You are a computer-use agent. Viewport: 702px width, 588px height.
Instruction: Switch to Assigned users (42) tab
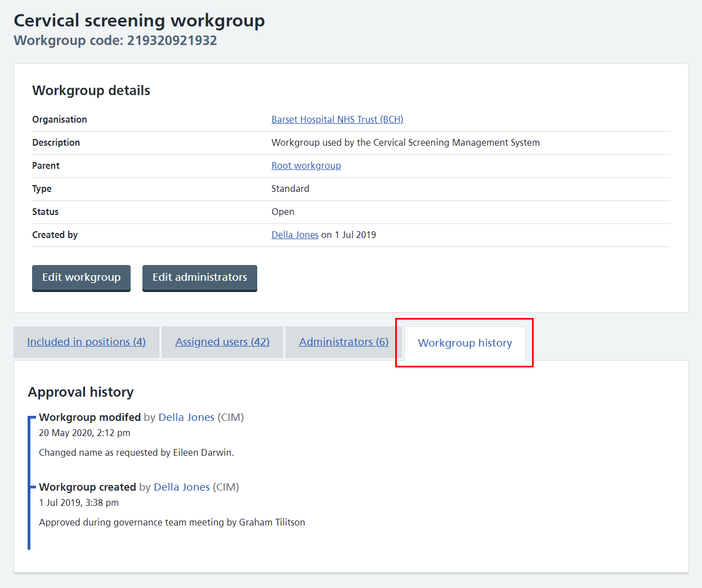pyautogui.click(x=222, y=342)
